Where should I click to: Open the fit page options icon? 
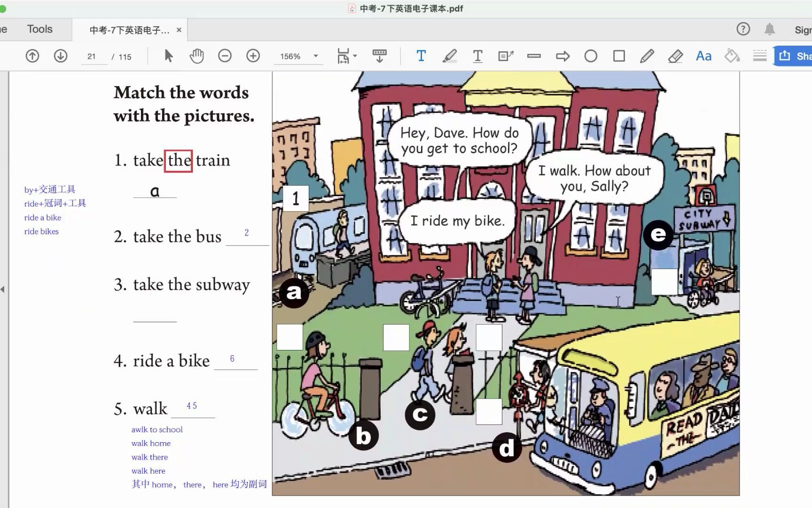344,56
